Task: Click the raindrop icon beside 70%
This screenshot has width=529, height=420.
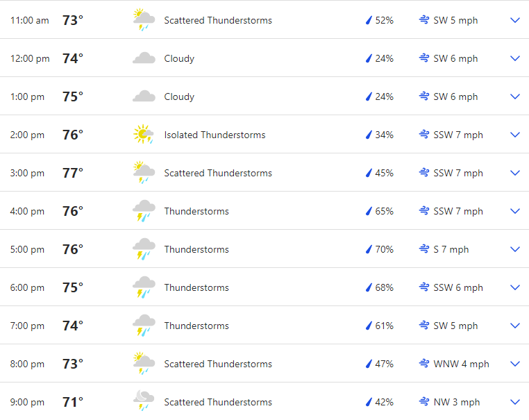Action: point(369,249)
